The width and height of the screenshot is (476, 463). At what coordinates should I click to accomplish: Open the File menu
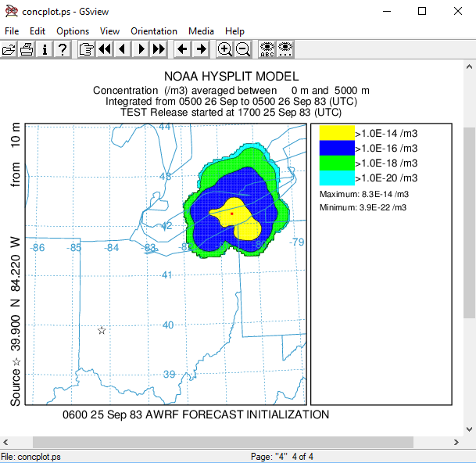pyautogui.click(x=12, y=31)
